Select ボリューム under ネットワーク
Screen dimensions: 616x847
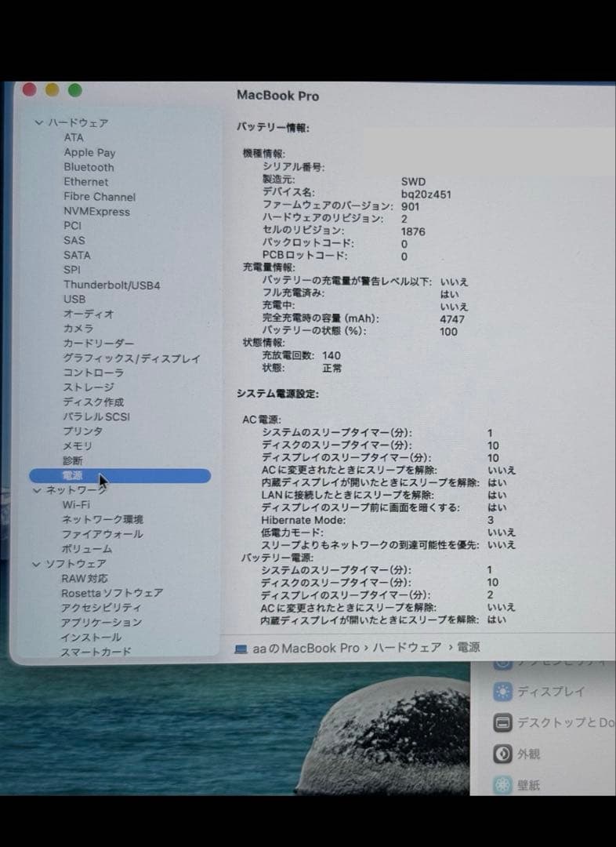click(87, 549)
